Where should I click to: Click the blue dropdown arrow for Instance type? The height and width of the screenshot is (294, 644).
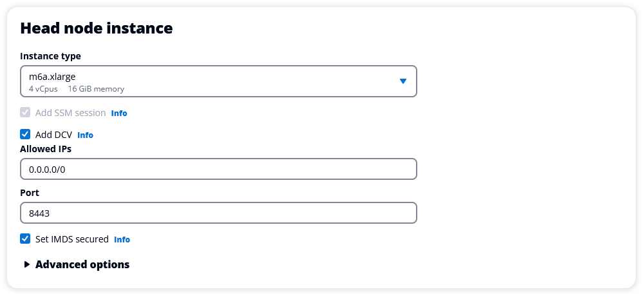[403, 81]
